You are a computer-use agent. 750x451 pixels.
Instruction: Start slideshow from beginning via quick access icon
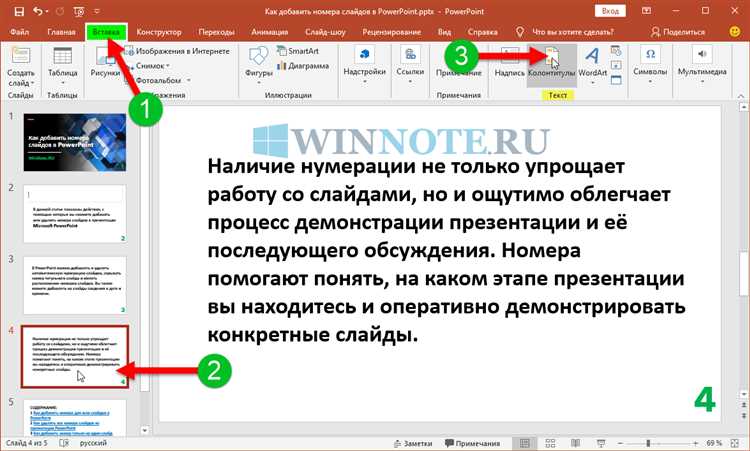coord(79,11)
